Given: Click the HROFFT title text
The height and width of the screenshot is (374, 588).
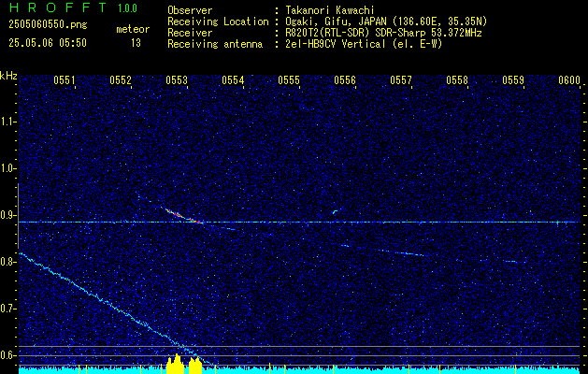Looking at the screenshot, I should click(x=58, y=7).
